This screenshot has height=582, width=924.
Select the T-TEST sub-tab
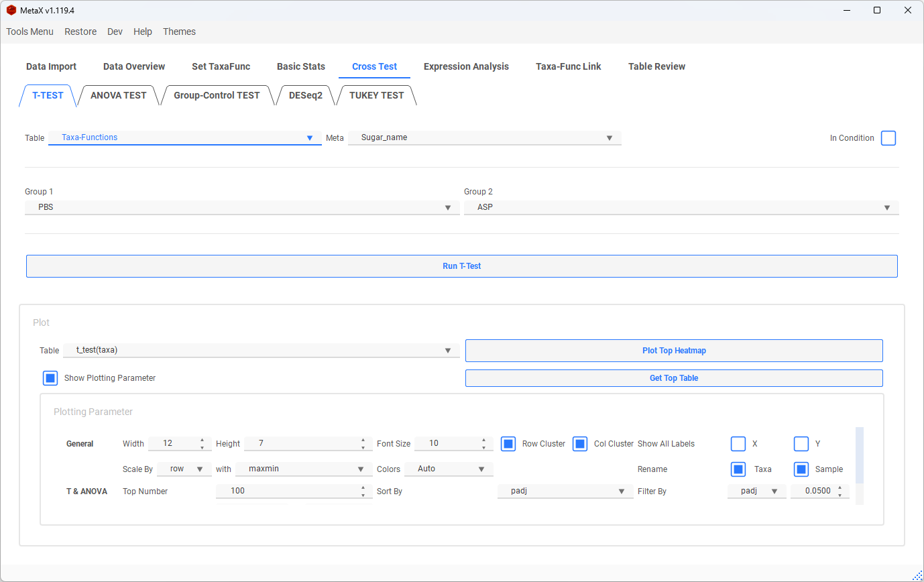point(48,95)
